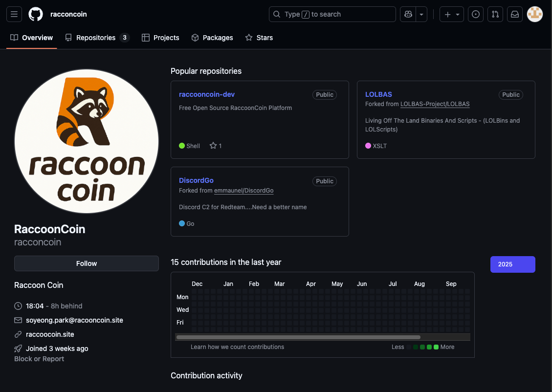The image size is (552, 392).
Task: Click the repo icon on Repositories tab
Action: click(x=68, y=38)
